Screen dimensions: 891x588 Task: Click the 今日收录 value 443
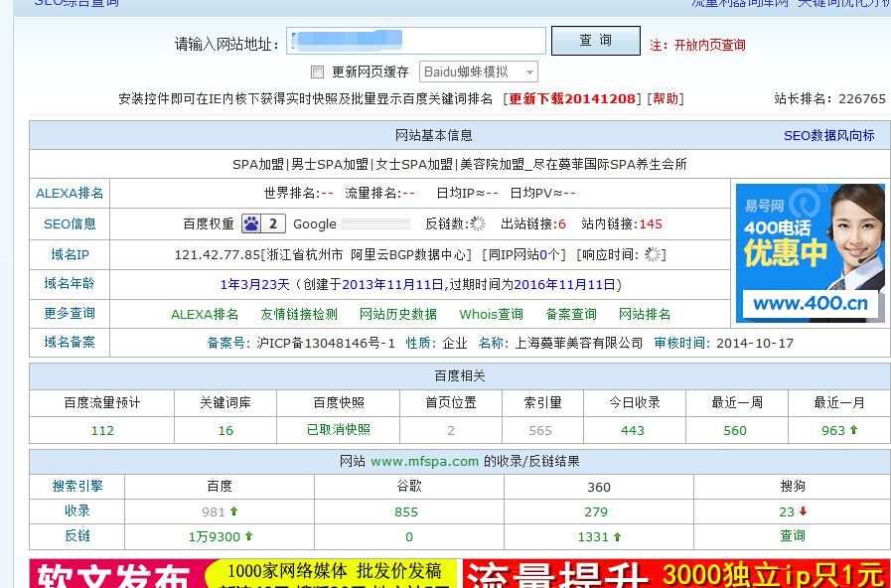(633, 431)
